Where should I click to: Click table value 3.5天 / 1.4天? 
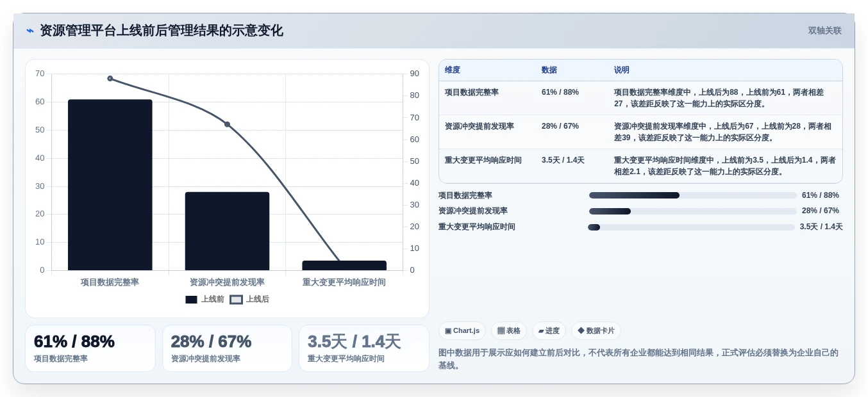click(563, 160)
